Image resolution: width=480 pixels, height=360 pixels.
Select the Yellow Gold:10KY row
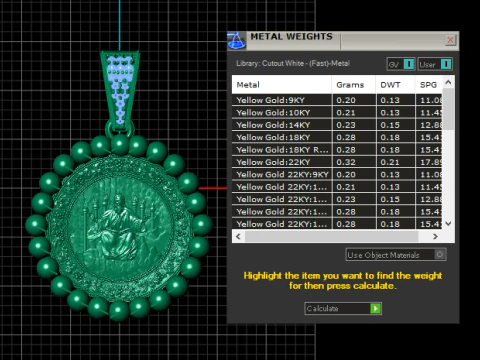pos(337,112)
